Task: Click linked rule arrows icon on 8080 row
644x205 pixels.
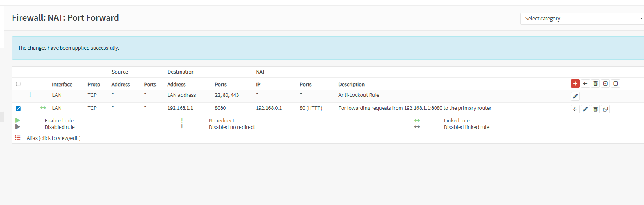Action: 43,108
